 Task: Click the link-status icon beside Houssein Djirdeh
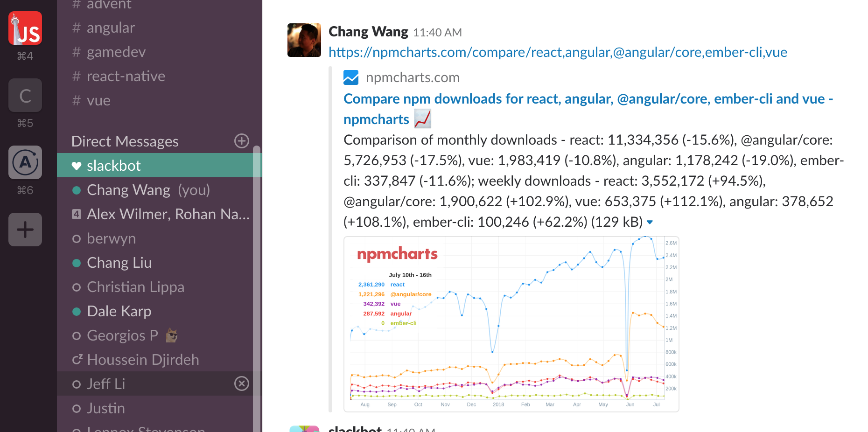coord(77,359)
